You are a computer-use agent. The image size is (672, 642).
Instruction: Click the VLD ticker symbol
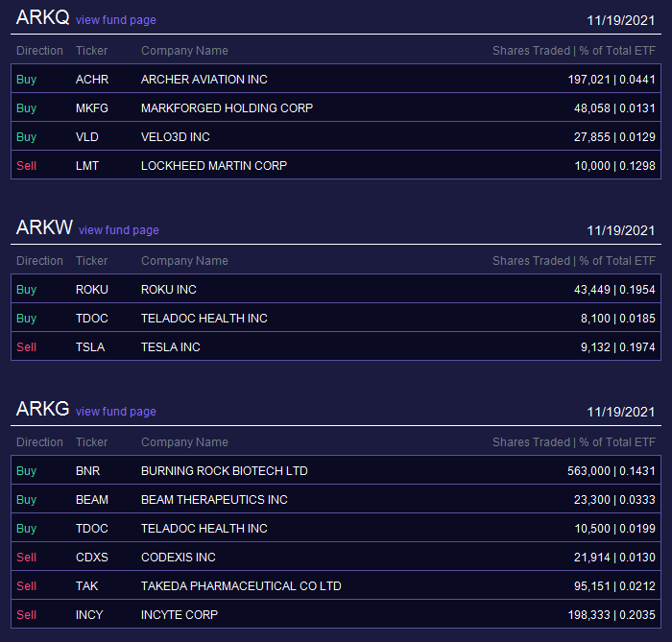87,137
